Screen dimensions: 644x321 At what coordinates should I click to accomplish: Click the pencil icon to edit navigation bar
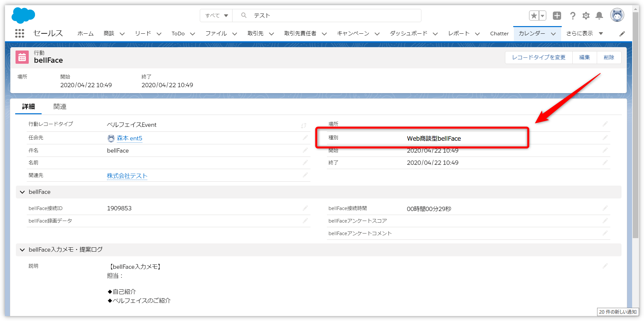pyautogui.click(x=622, y=34)
